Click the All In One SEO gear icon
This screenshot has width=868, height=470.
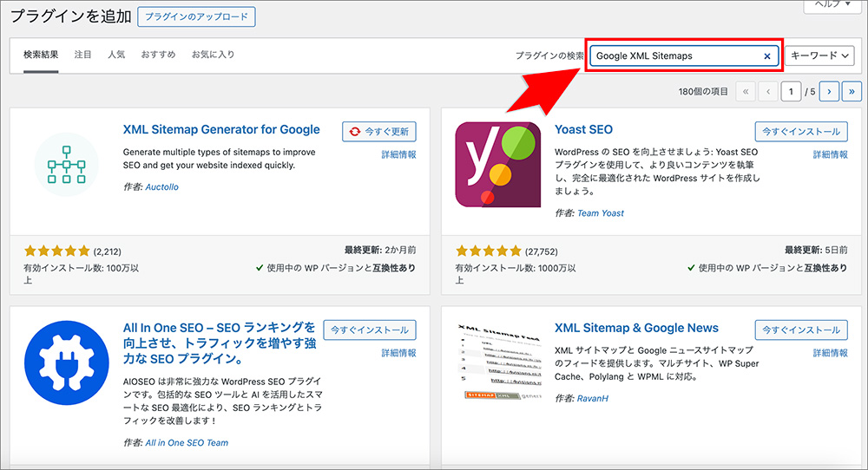tap(67, 362)
